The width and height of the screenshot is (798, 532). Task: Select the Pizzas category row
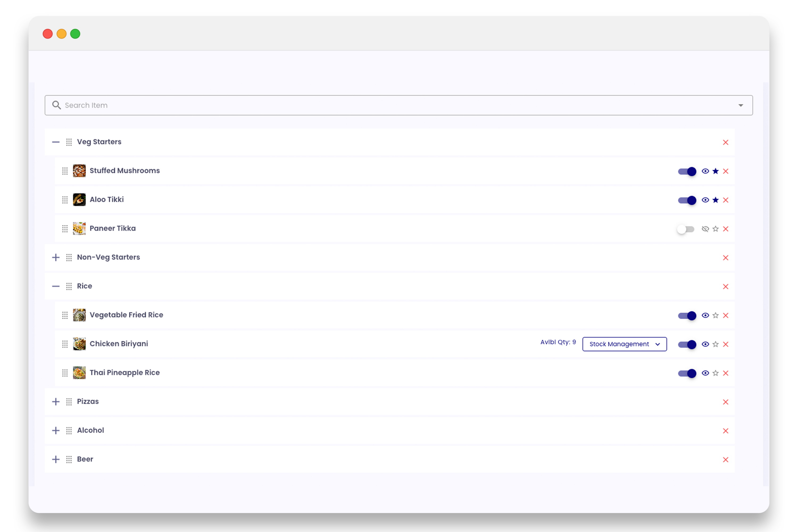[88, 402]
